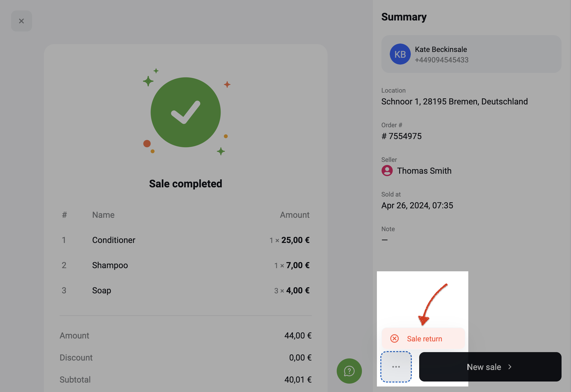This screenshot has width=571, height=392.
Task: Click the New sale chevron arrow
Action: click(510, 367)
